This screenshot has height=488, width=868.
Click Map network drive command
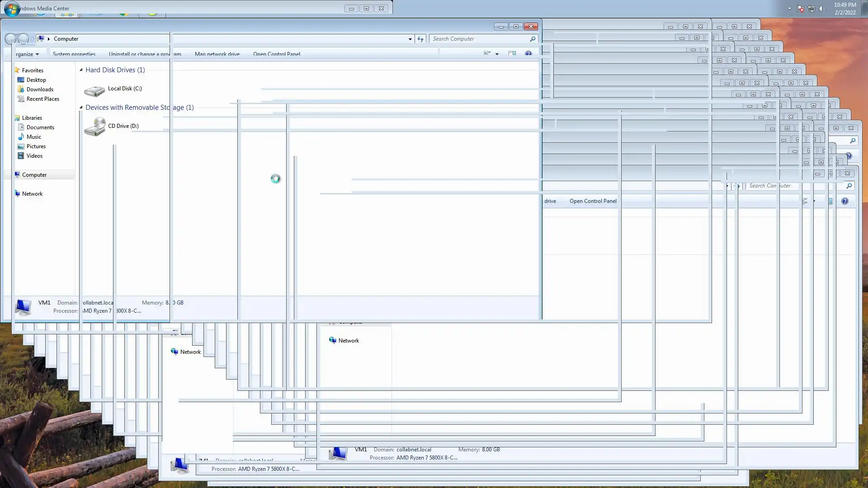coord(217,54)
